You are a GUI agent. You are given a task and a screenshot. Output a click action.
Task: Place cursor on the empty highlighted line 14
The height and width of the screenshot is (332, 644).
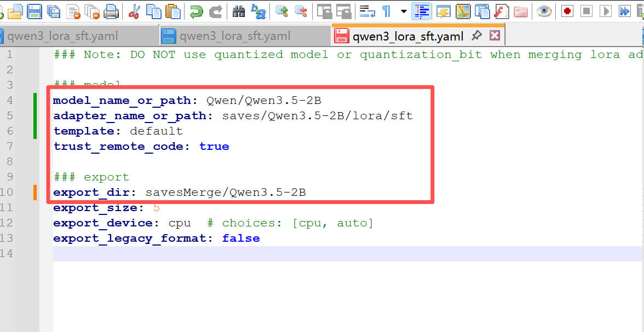(347, 254)
